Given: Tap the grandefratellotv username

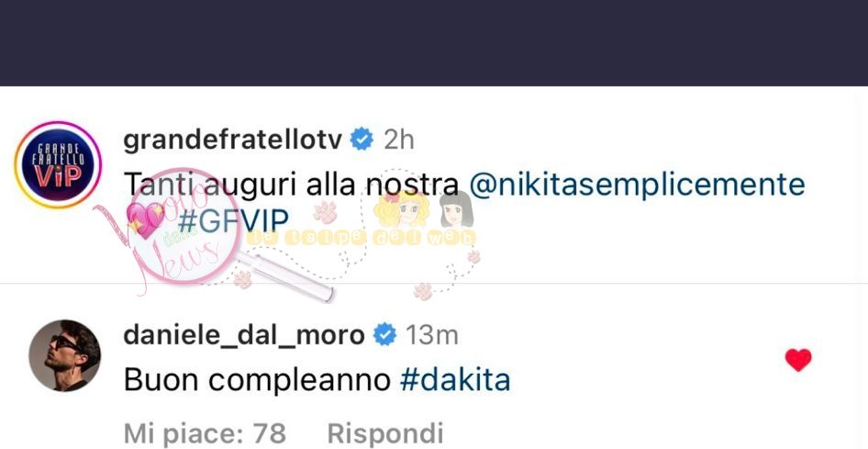Looking at the screenshot, I should [232, 140].
